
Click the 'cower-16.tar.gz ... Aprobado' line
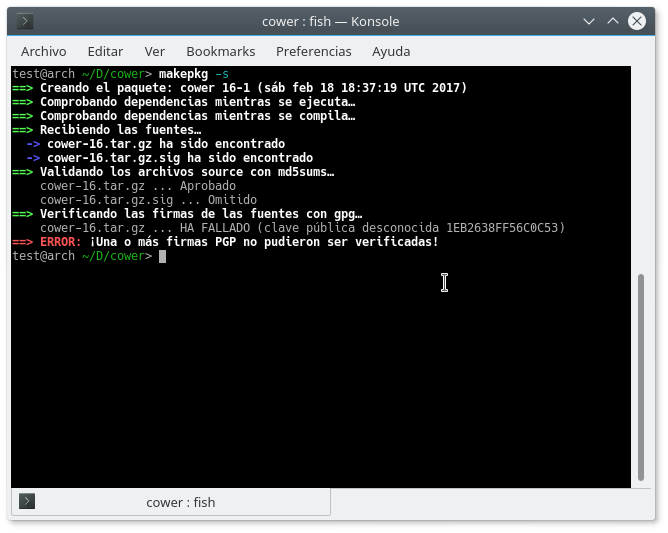(138, 186)
